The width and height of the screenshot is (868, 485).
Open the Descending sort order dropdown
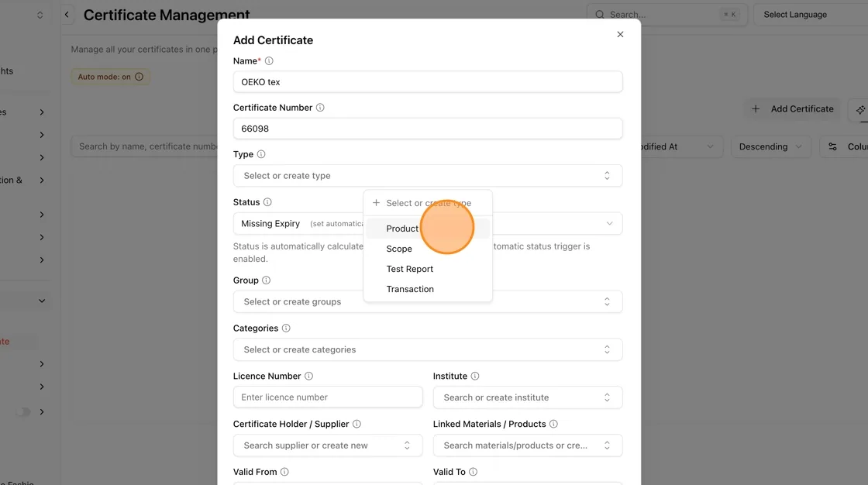[771, 146]
